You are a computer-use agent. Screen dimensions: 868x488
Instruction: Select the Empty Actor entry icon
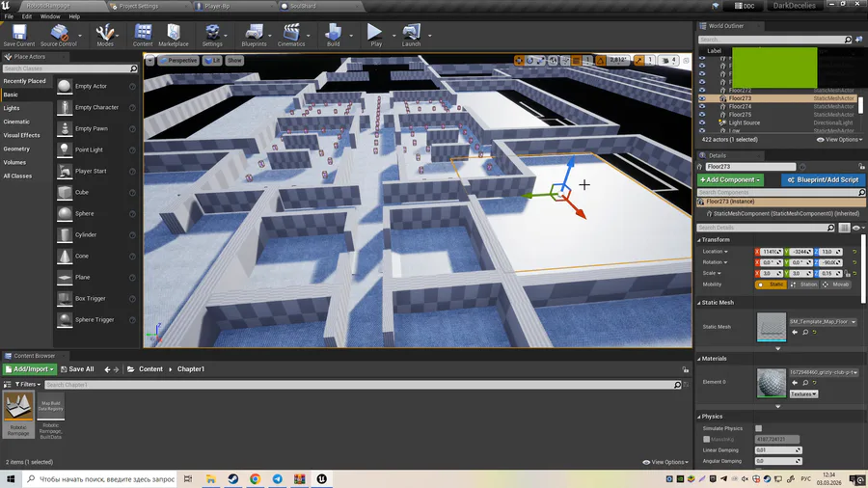pos(65,86)
